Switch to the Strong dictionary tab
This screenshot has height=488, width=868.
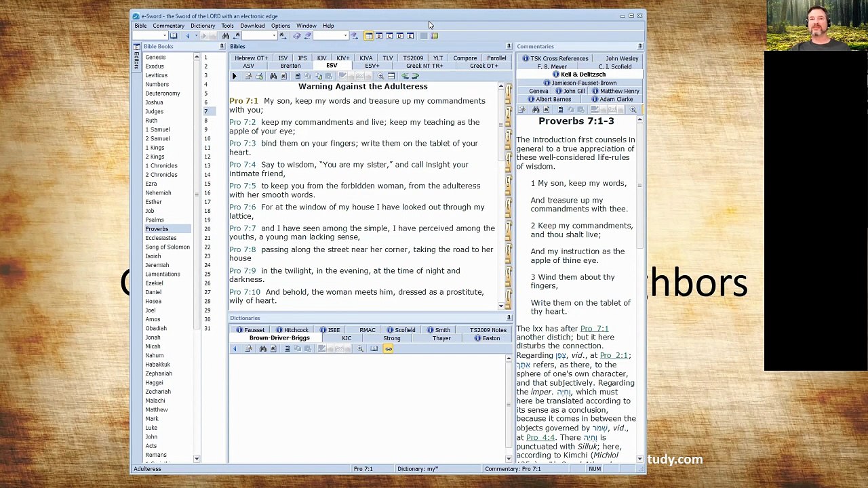[x=392, y=338]
